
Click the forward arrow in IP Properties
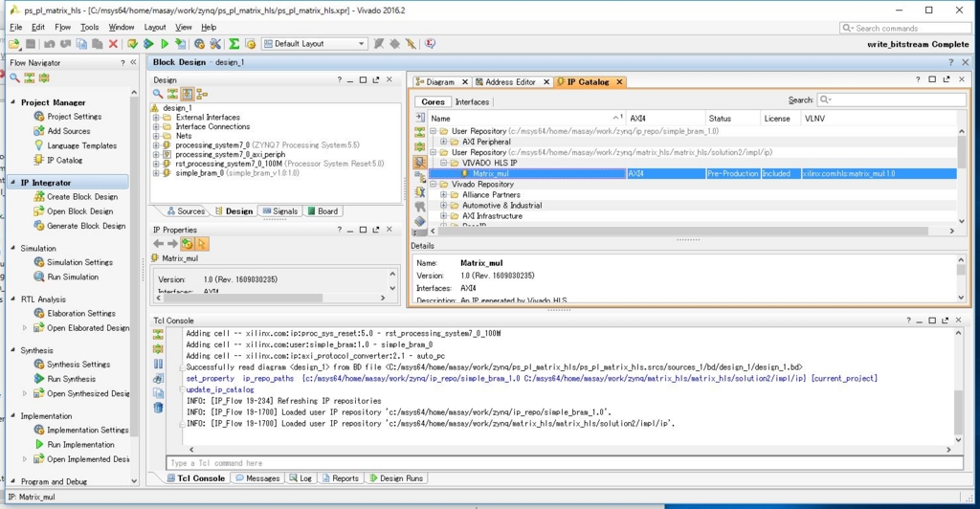[x=172, y=244]
